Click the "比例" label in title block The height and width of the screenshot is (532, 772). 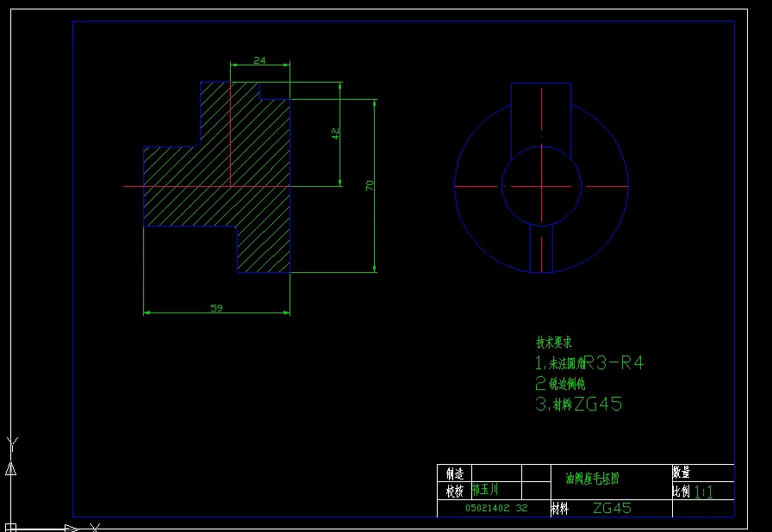[x=682, y=492]
